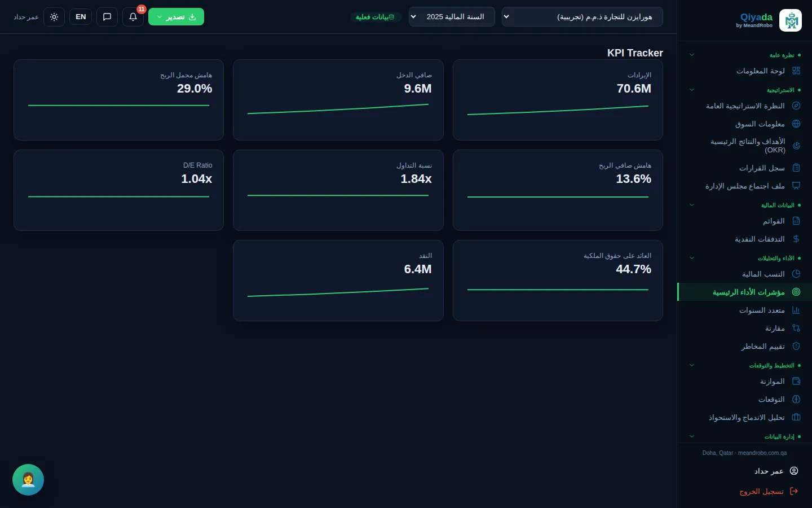The image size is (812, 508).
Task: Click the لوحة المعلومات dashboard grid icon
Action: (796, 71)
